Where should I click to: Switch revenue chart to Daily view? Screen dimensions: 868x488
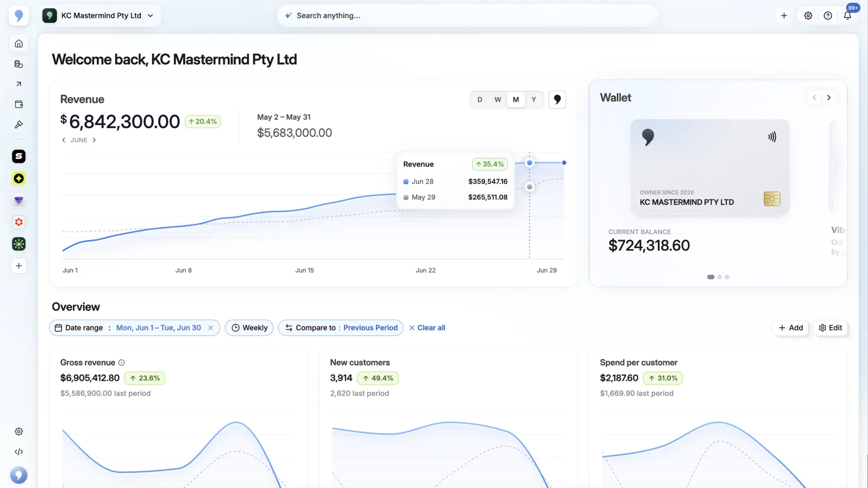click(480, 99)
